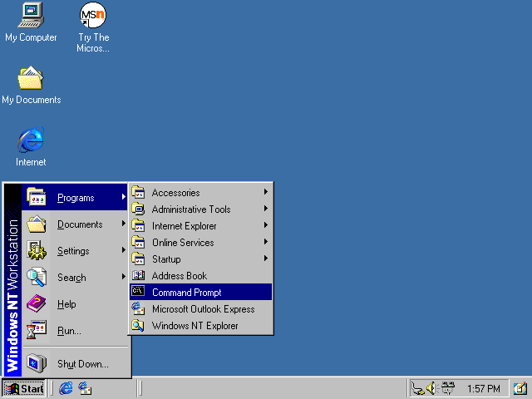Click the Start button on the taskbar
The width and height of the screenshot is (532, 399).
[24, 388]
